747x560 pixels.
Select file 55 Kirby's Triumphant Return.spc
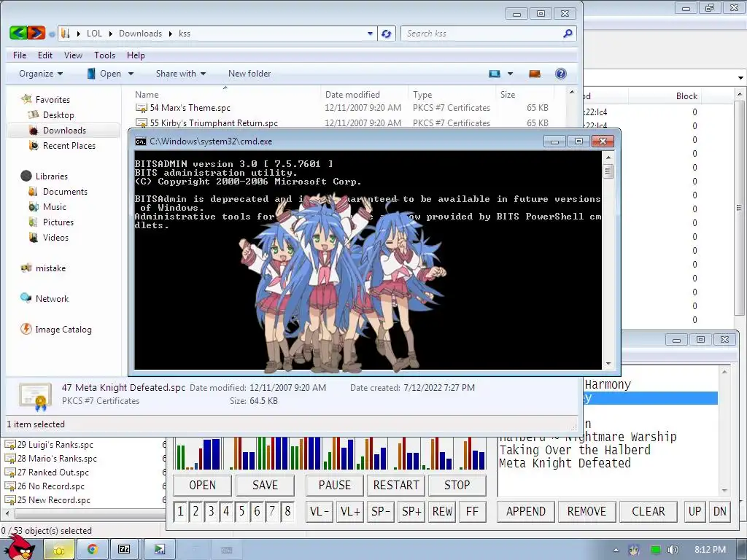[x=214, y=122]
